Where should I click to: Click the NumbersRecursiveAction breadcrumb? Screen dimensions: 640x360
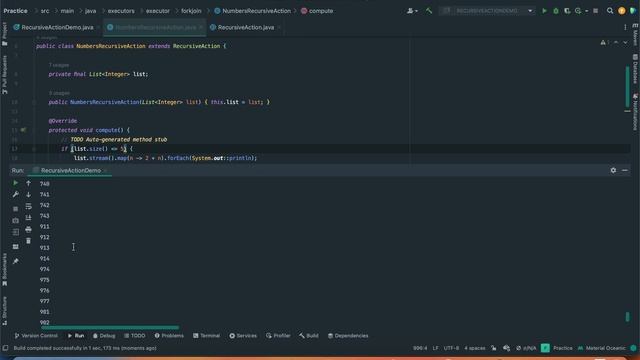[x=253, y=11]
